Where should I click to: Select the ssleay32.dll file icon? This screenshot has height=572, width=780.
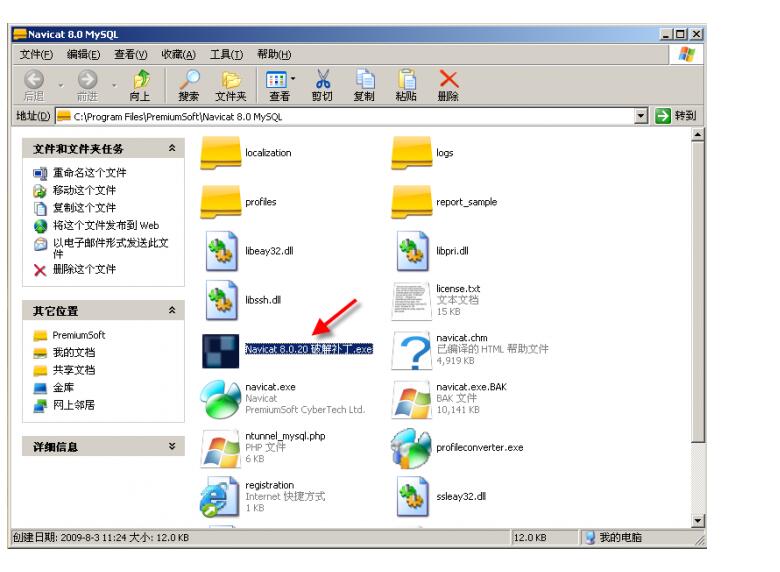click(x=412, y=496)
